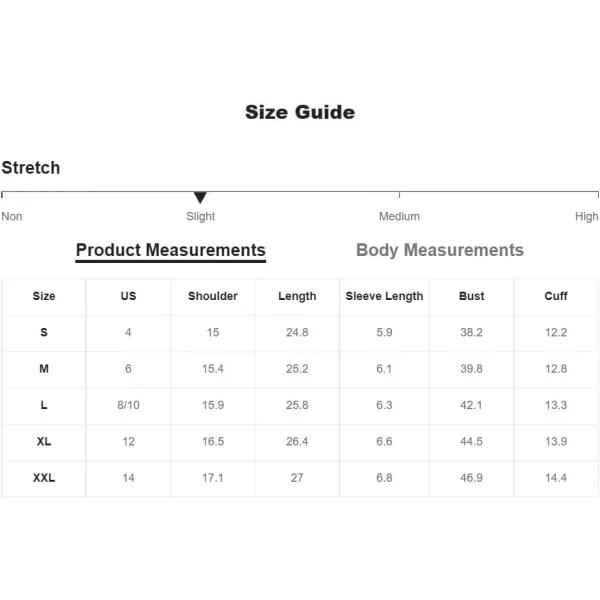Click the Stretch section heading
Screen dimensions: 600x600
pos(31,168)
